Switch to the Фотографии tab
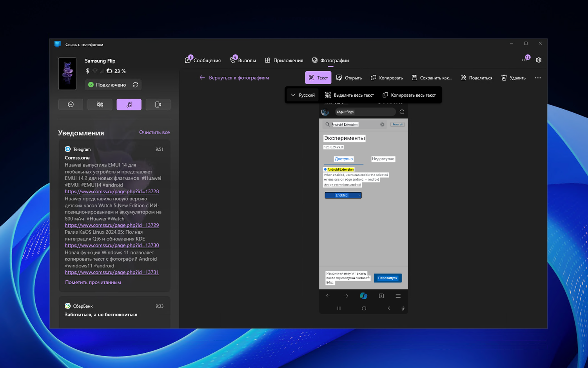588x368 pixels. point(330,60)
